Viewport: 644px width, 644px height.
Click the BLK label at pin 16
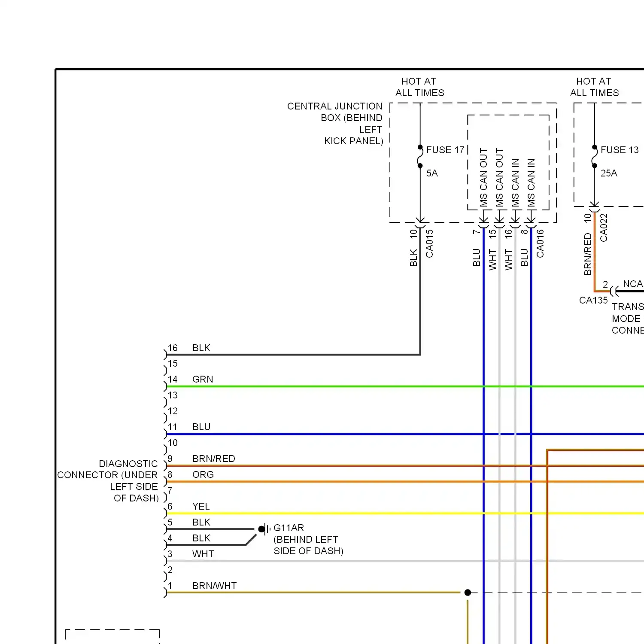point(201,348)
